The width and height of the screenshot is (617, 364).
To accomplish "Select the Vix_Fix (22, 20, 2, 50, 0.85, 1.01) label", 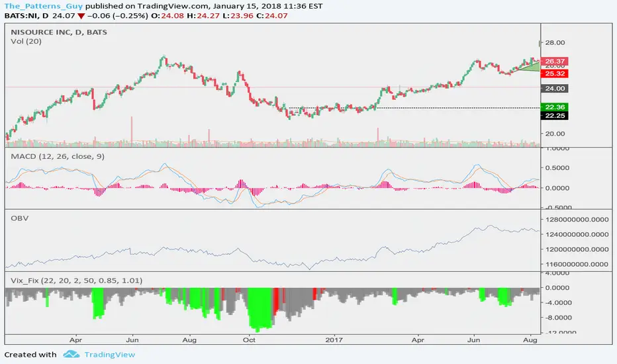I will click(76, 281).
